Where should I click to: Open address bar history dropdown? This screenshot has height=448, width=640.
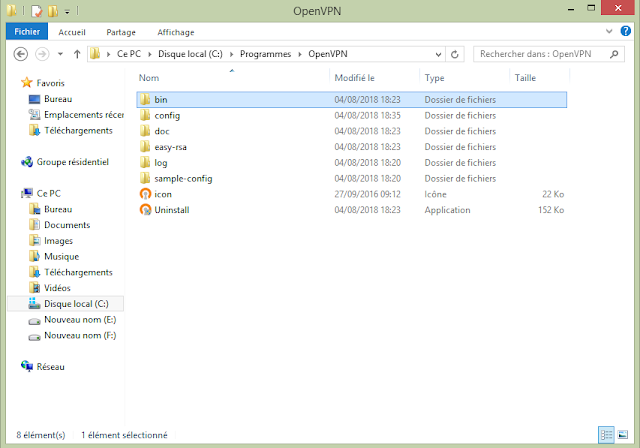click(x=438, y=54)
